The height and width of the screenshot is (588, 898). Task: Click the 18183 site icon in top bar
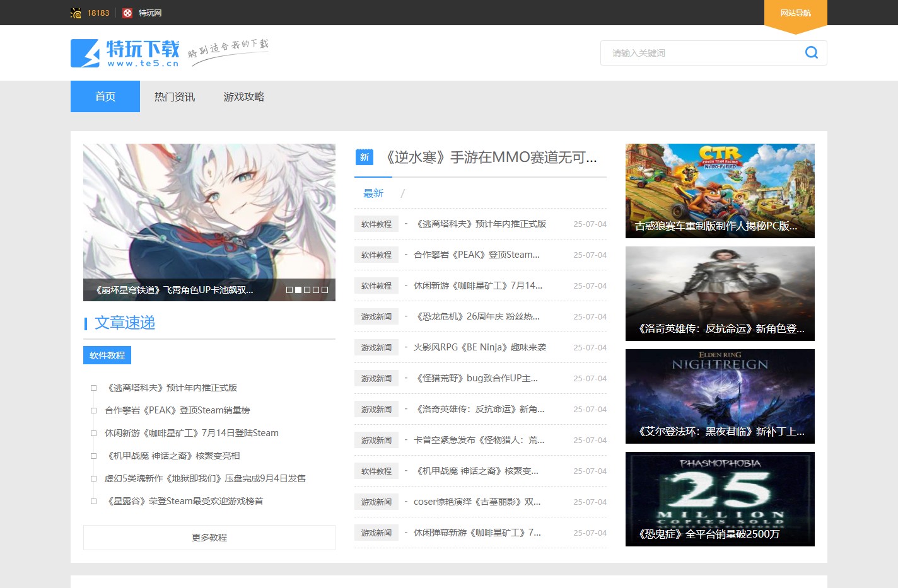[76, 13]
